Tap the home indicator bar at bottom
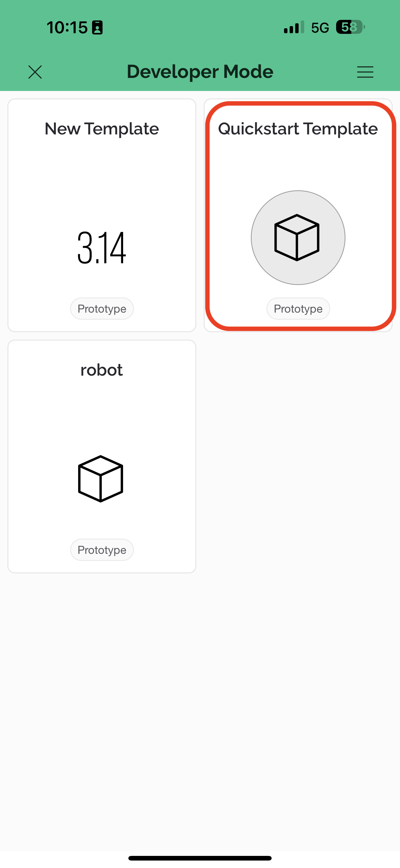400x868 pixels. tap(200, 858)
